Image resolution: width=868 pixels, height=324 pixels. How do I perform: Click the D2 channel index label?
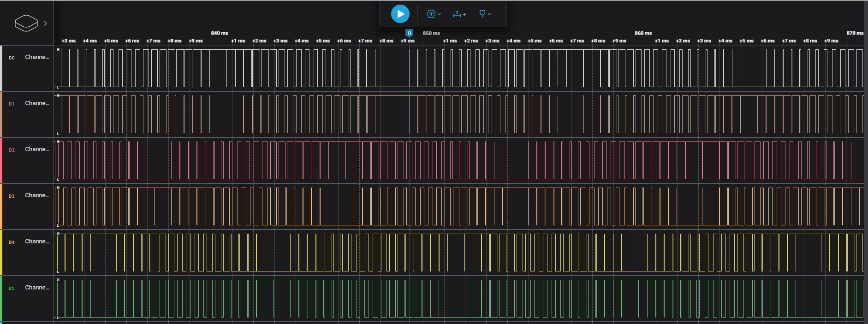[x=12, y=150]
